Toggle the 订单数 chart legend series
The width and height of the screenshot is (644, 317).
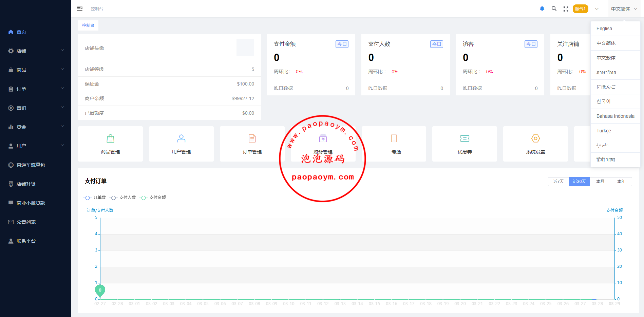pos(95,198)
